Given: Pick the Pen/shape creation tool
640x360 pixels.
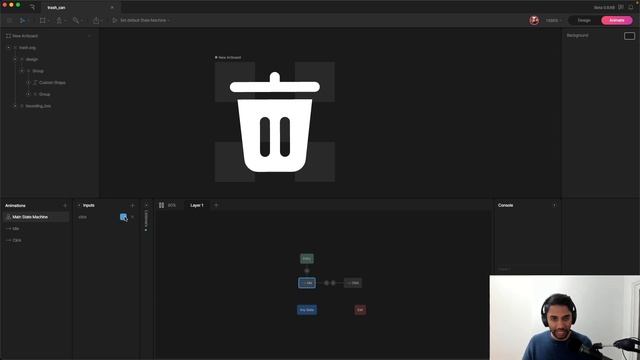Looking at the screenshot, I should (59, 20).
